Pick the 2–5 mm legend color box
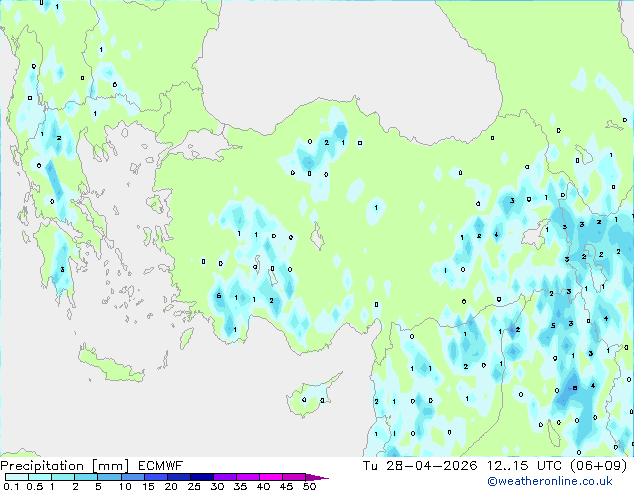The width and height of the screenshot is (634, 490). tap(86, 477)
